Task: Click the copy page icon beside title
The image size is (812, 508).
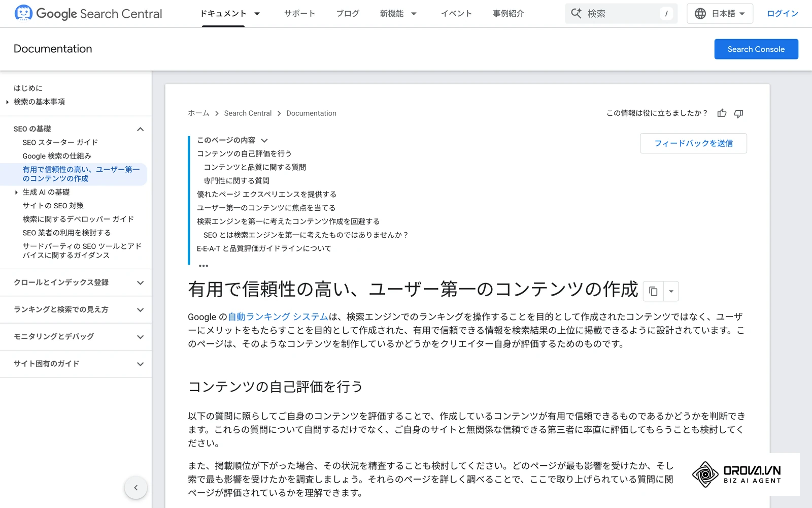Action: (x=653, y=291)
